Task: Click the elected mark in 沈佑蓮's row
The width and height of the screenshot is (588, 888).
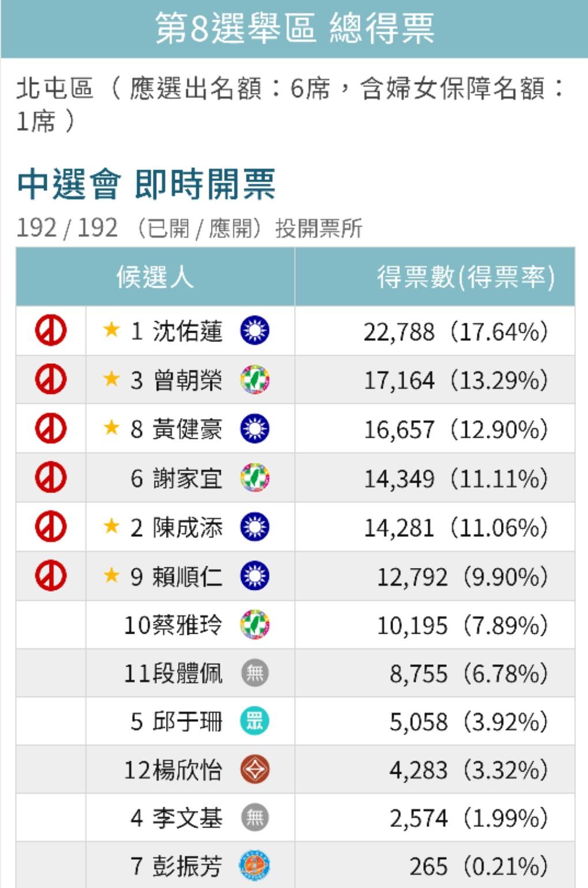Action: [x=51, y=330]
